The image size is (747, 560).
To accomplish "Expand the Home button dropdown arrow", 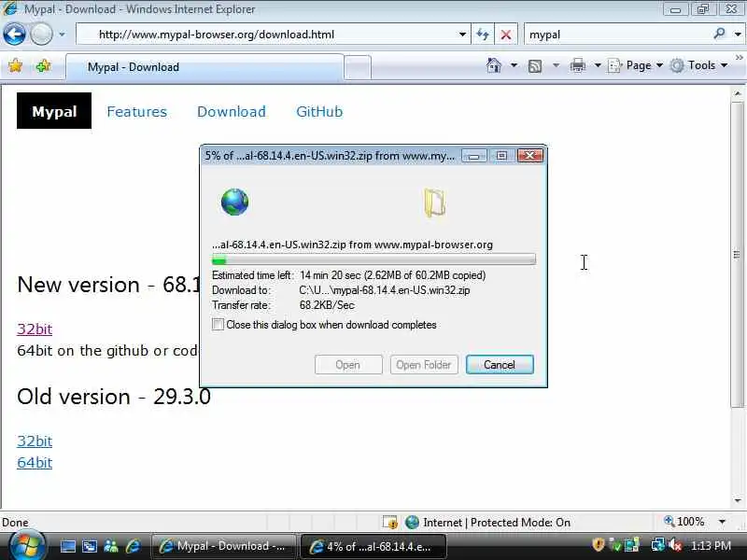I will [514, 65].
